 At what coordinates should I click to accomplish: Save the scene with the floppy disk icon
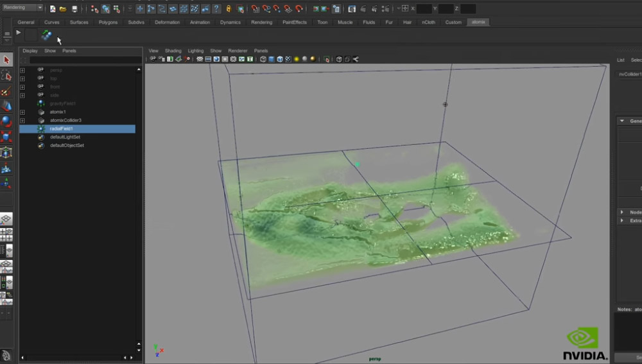coord(74,8)
